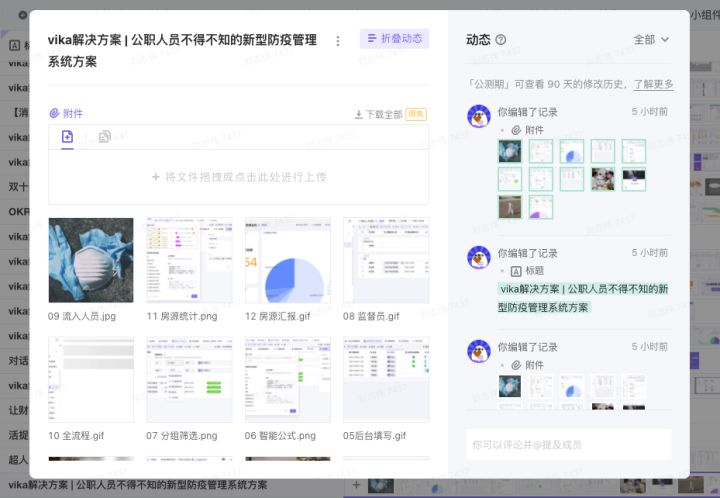Click the plus icon in background attachment cell

(356, 484)
